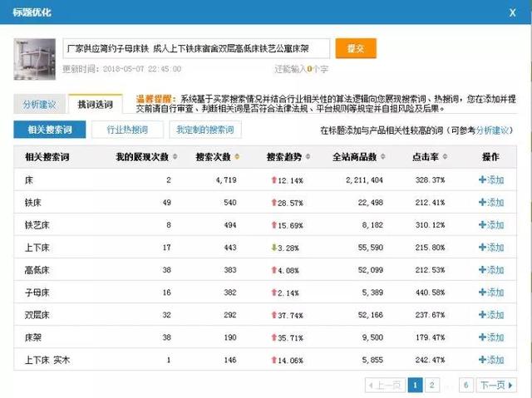Image resolution: width=532 pixels, height=398 pixels.
Task: Sort by 搜索次数 column arrow
Action: [x=238, y=157]
